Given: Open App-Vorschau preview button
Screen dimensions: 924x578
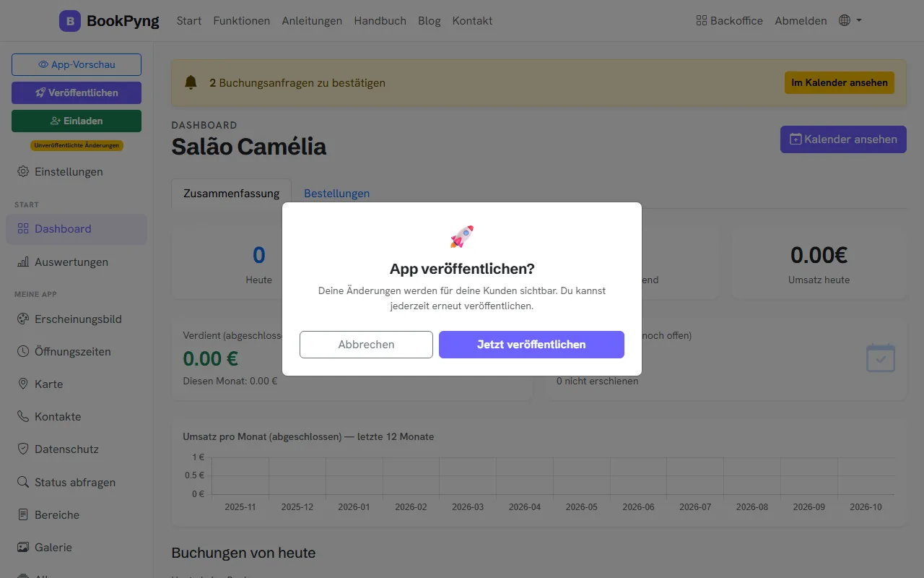Looking at the screenshot, I should (77, 64).
